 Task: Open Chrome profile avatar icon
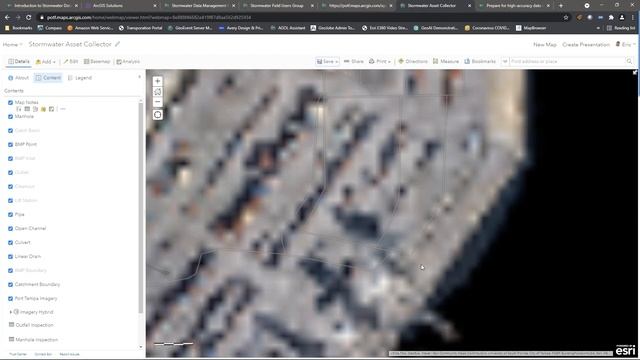tap(622, 18)
